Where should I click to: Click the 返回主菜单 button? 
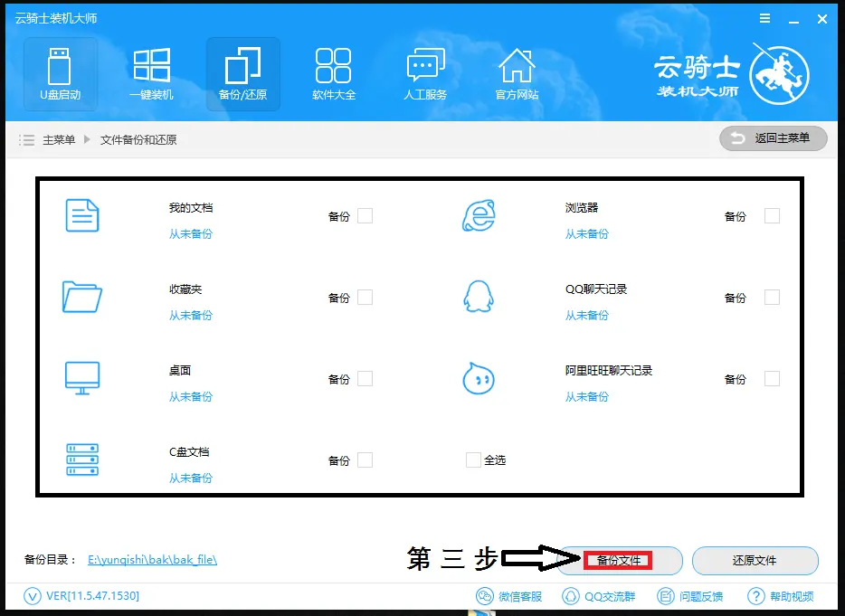point(773,138)
